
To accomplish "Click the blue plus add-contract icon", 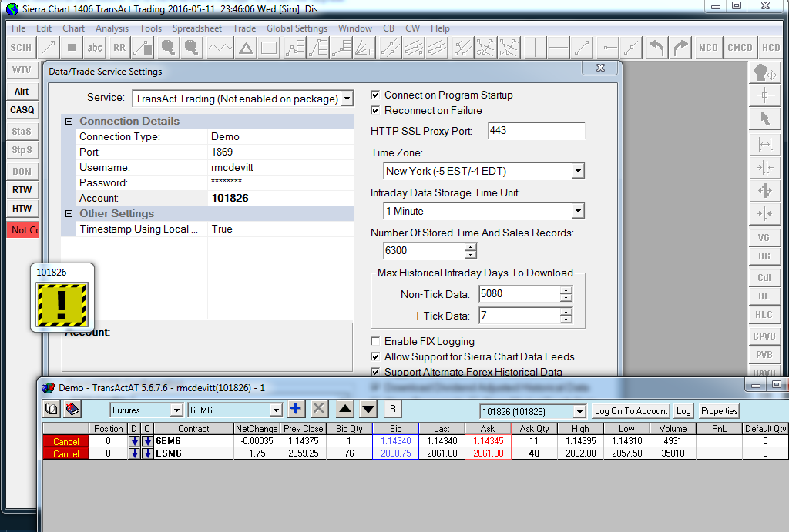I will (295, 410).
